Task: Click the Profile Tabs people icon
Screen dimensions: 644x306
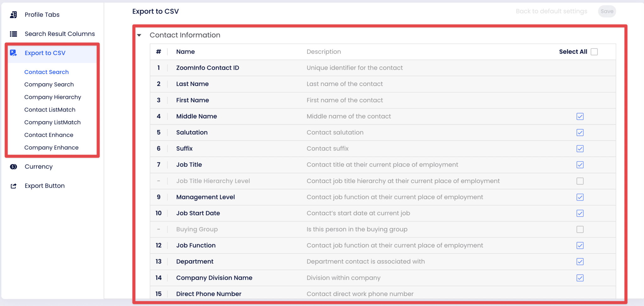Action: point(14,14)
